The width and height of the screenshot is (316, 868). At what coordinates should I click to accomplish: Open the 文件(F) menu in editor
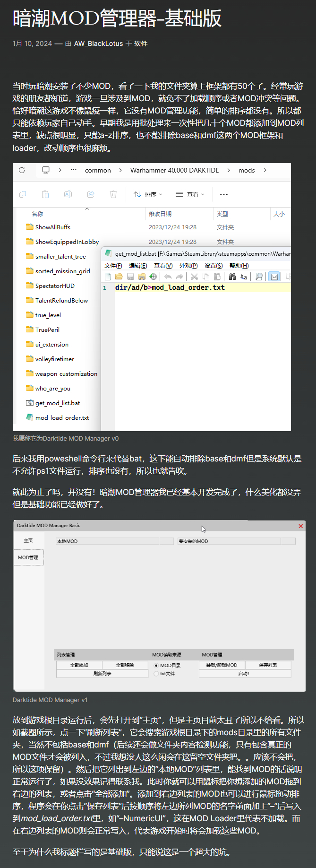[x=113, y=266]
